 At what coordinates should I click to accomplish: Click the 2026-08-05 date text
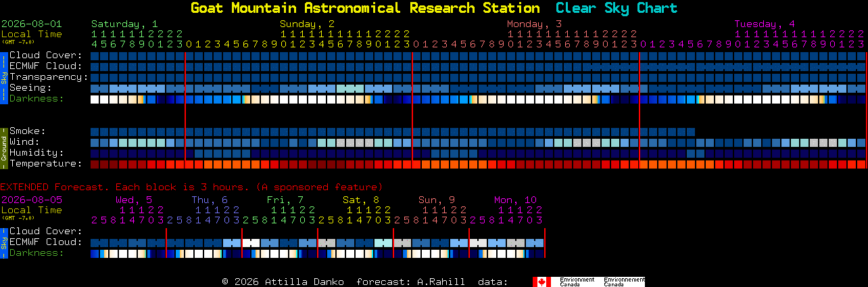31,200
